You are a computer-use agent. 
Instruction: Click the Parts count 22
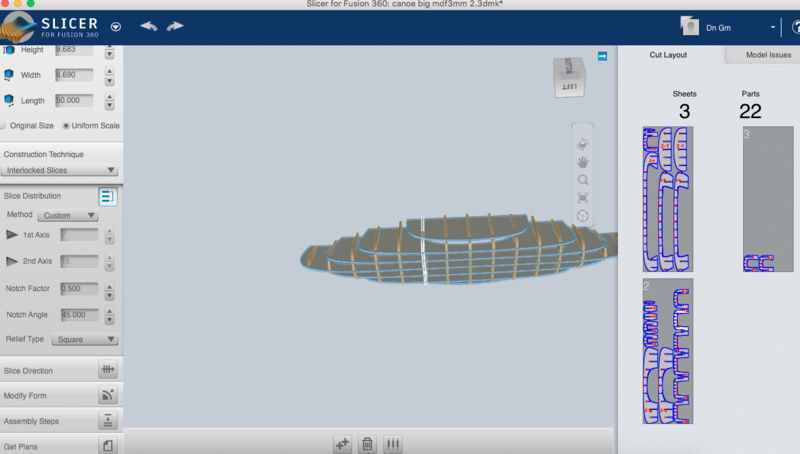751,111
